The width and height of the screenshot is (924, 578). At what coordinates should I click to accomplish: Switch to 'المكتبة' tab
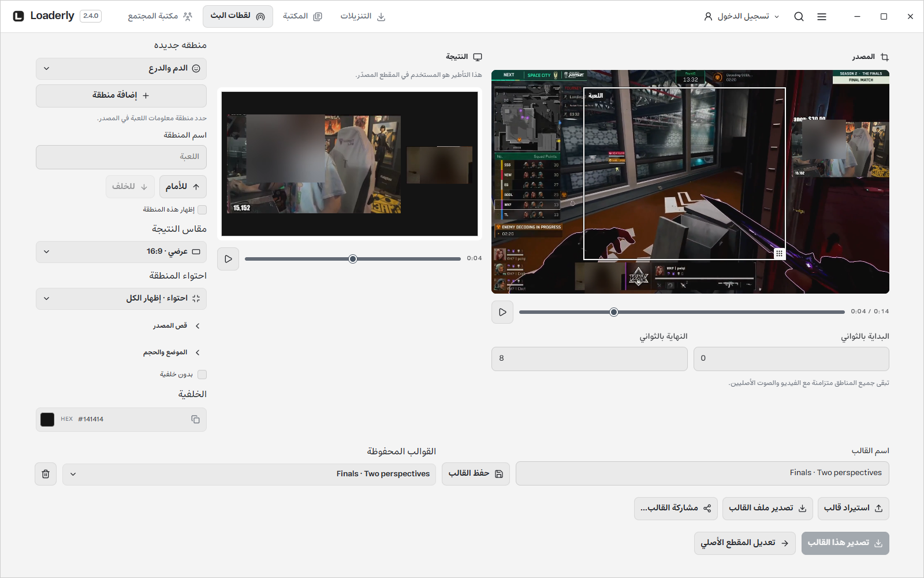(303, 16)
